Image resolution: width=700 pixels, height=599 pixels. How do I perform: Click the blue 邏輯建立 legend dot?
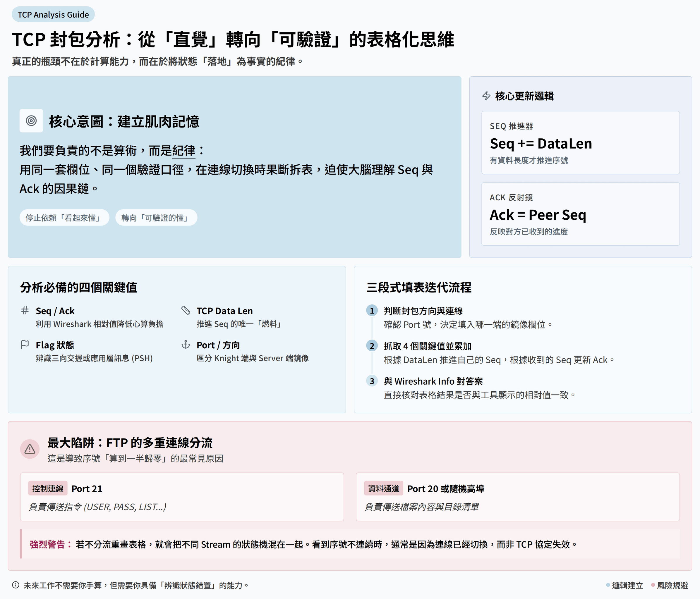pyautogui.click(x=608, y=585)
